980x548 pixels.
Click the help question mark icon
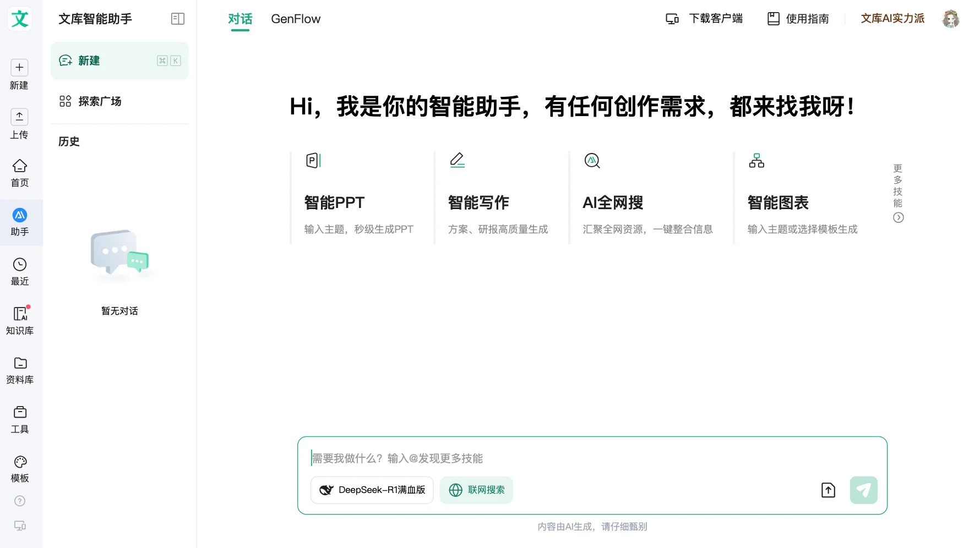pos(19,501)
